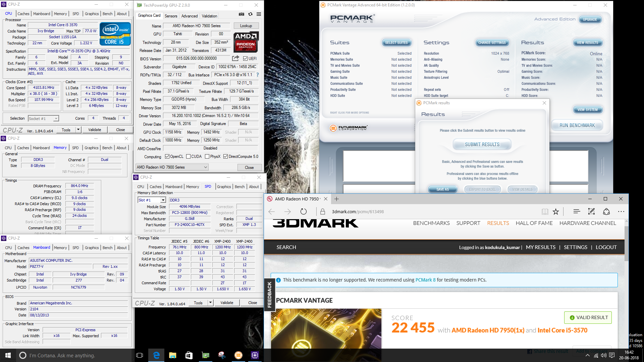Screen dimensions: 644x362
Task: Expand Tools dropdown arrow in top CPU-Z
Action: click(x=78, y=130)
